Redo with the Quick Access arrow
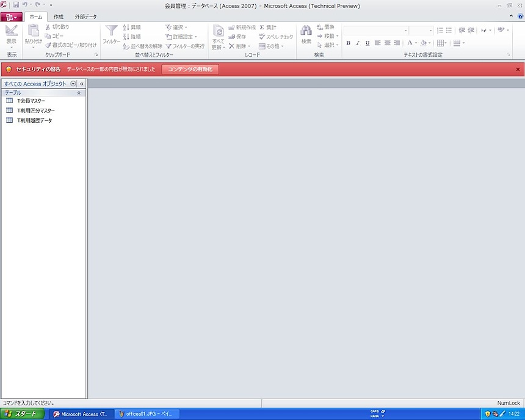This screenshot has width=525, height=420. coord(38,5)
